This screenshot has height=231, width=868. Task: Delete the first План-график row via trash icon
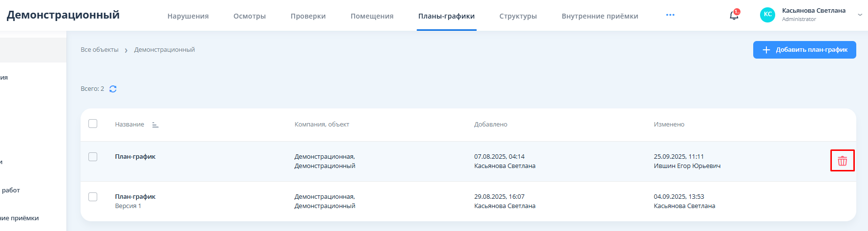[x=842, y=161]
